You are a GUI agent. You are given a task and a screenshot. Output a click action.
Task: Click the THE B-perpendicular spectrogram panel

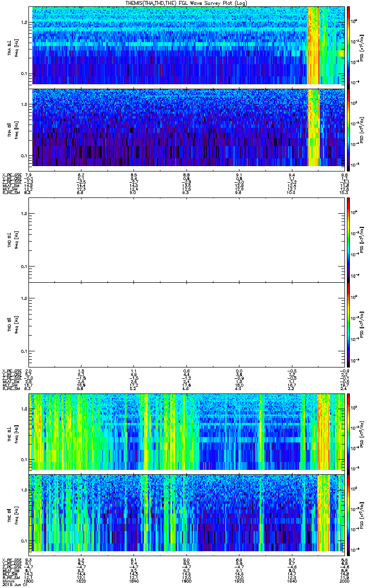click(188, 432)
